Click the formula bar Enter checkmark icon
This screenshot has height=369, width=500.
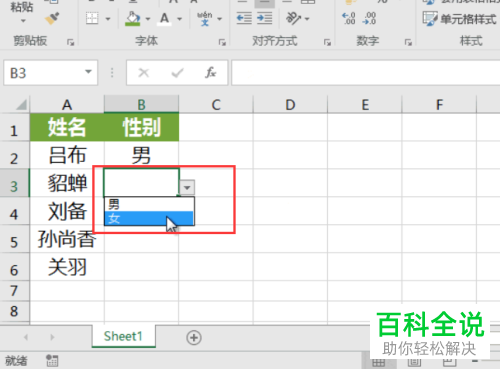pos(177,73)
